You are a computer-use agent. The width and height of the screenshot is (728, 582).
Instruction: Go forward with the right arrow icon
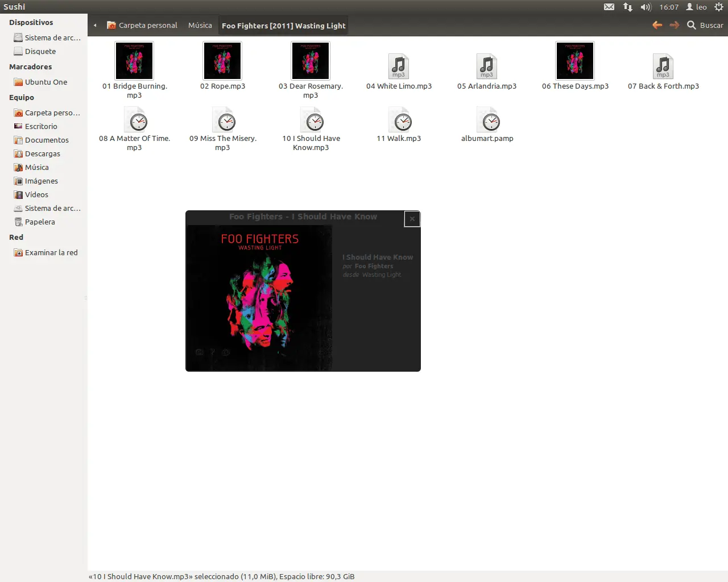click(675, 25)
